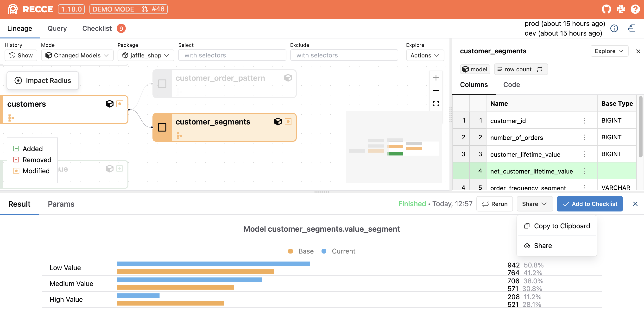Fit lineage graph to view

[x=436, y=103]
